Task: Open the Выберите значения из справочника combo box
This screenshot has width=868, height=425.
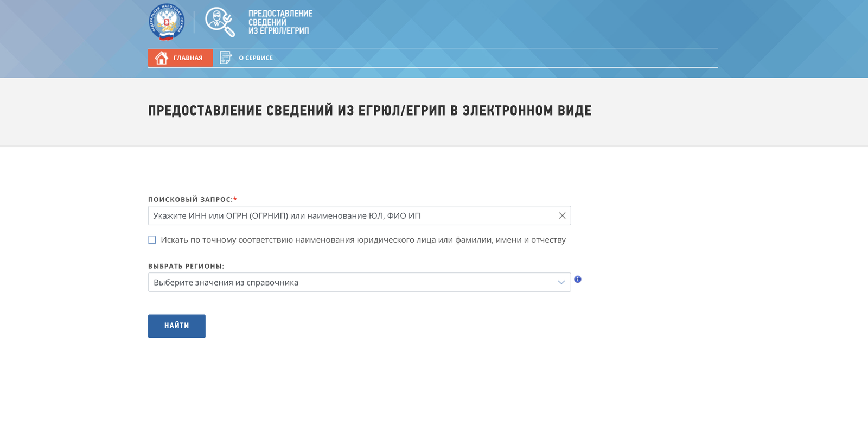Action: click(x=359, y=282)
